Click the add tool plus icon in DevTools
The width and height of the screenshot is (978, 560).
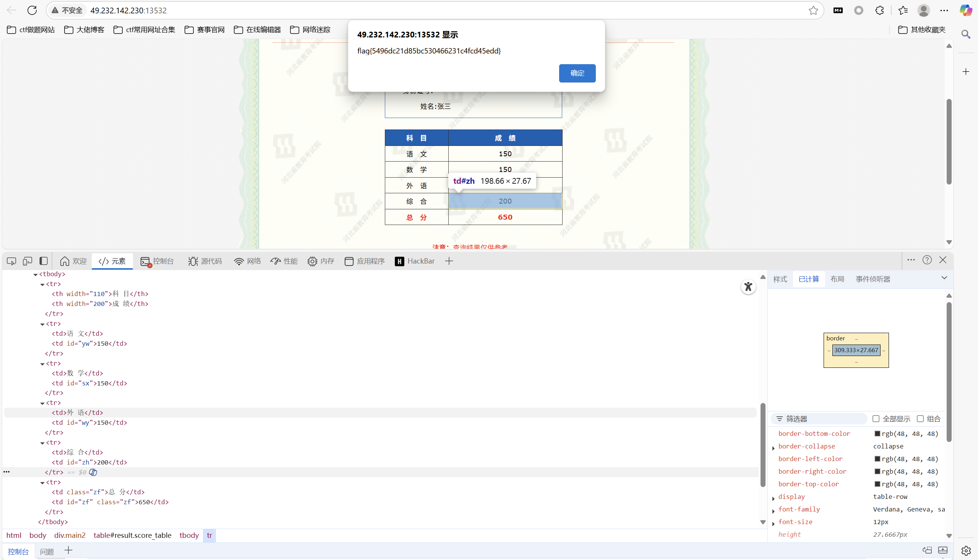pos(449,261)
